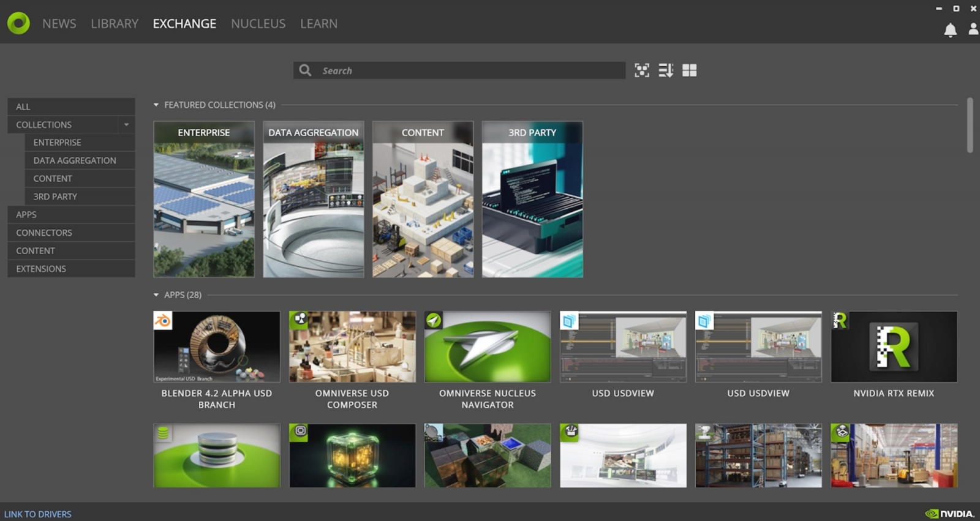Click the focus frame icon beside search
980x521 pixels.
pyautogui.click(x=641, y=70)
